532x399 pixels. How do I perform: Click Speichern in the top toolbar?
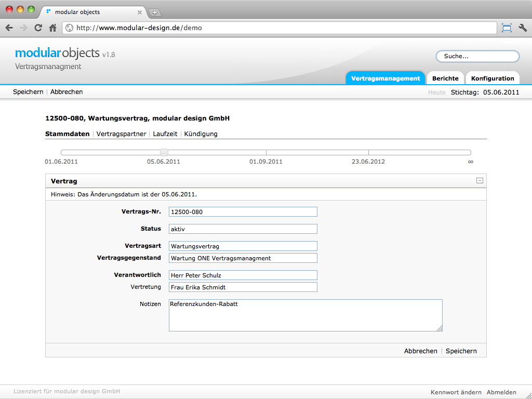tap(28, 91)
